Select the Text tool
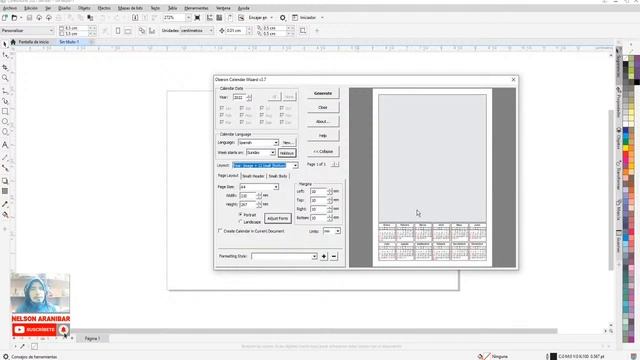Image resolution: width=640 pixels, height=360 pixels. pos(5,145)
